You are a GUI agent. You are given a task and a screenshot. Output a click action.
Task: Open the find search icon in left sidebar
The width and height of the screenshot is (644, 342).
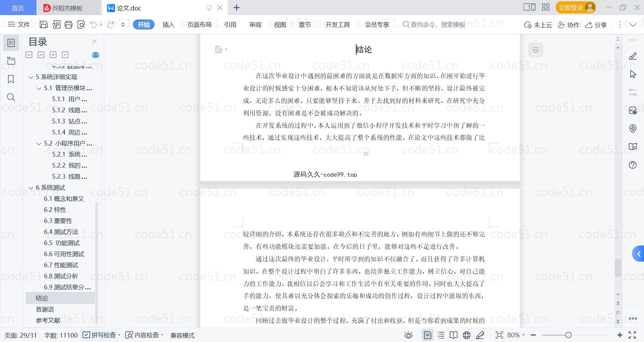click(x=11, y=97)
